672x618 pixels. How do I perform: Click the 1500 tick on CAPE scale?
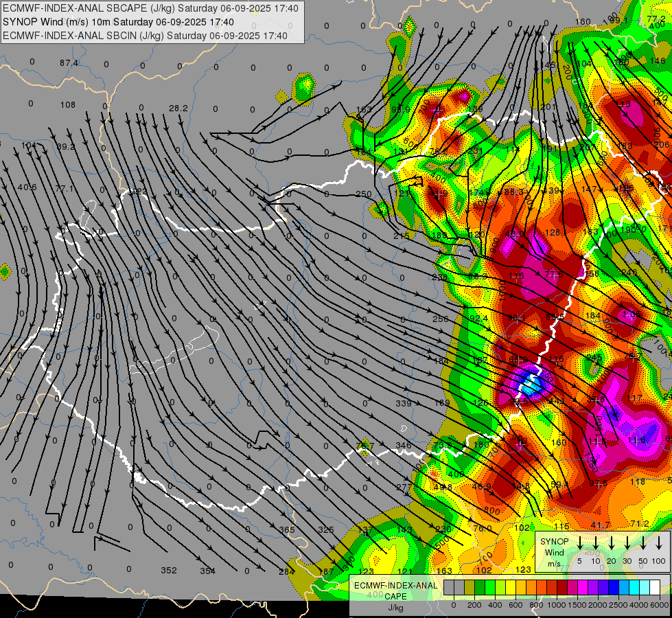(x=577, y=605)
